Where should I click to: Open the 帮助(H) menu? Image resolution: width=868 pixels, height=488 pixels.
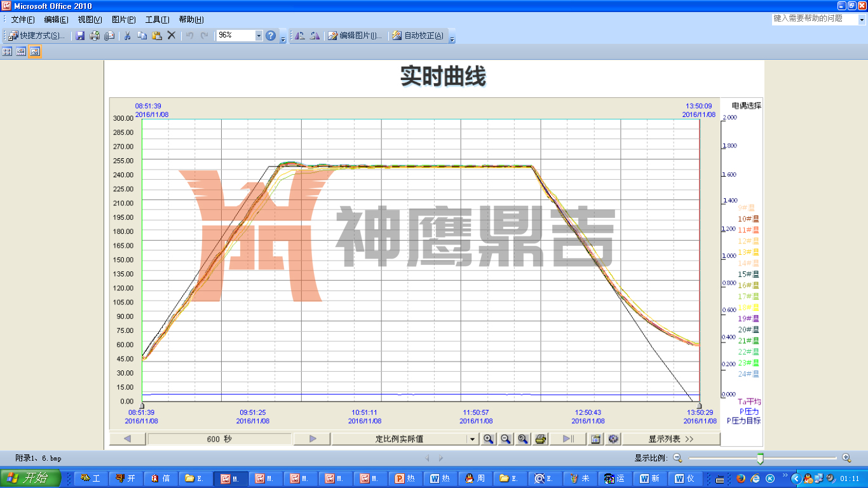[191, 20]
